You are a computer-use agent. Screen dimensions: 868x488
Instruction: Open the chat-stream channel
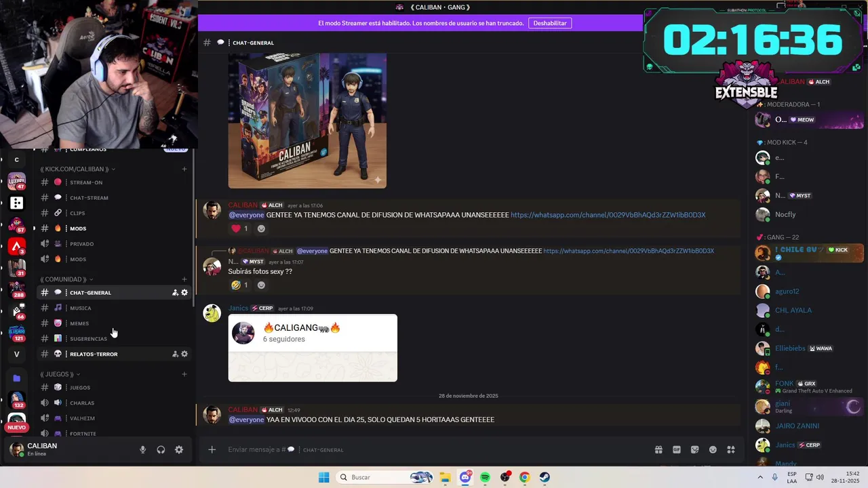114,198
